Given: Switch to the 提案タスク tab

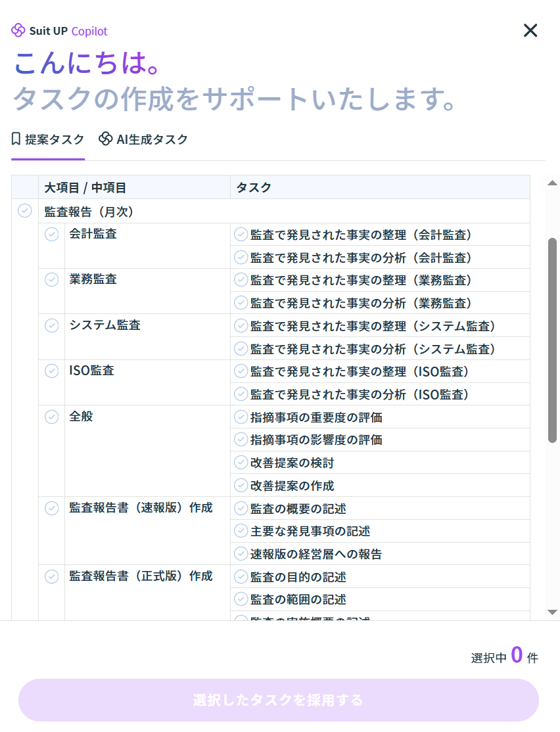Looking at the screenshot, I should point(48,139).
